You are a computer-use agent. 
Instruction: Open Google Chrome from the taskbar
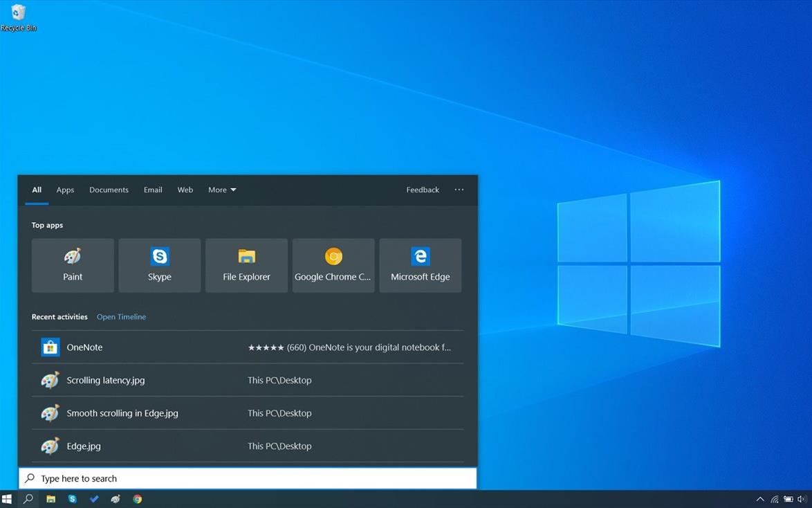(137, 499)
